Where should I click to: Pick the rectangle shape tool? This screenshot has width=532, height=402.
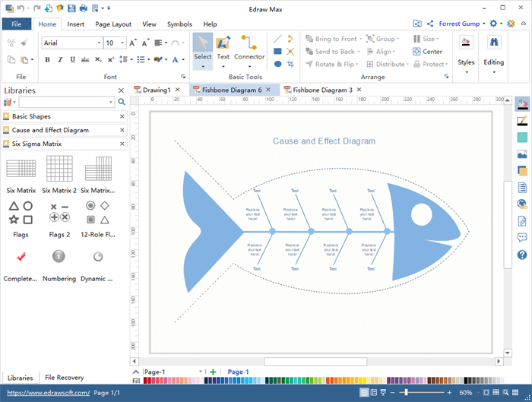277,51
